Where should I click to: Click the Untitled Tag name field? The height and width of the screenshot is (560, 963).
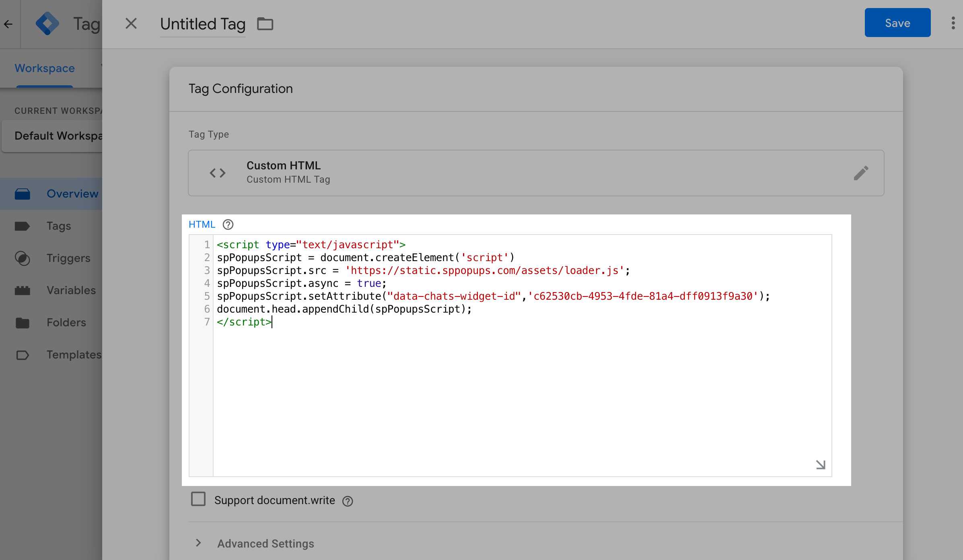pos(203,24)
